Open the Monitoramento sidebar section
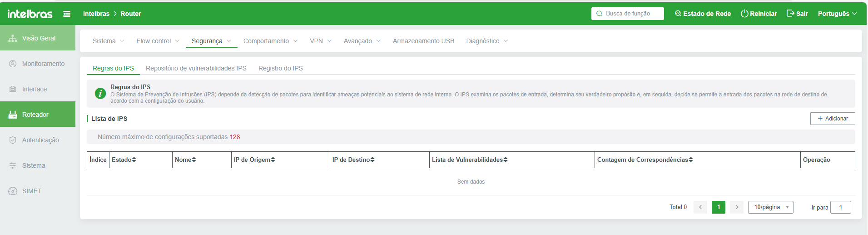868x235 pixels. point(43,64)
